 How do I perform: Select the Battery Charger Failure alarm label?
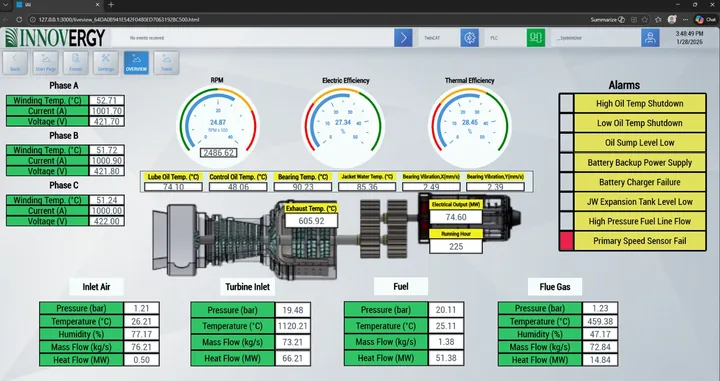click(x=640, y=182)
